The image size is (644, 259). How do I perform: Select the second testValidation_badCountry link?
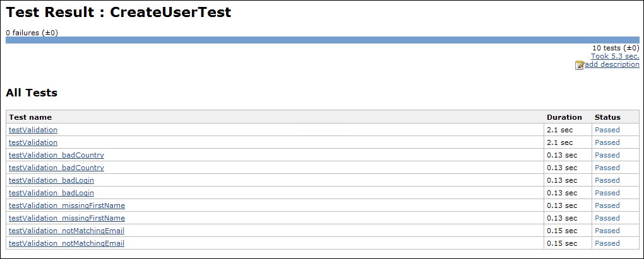pyautogui.click(x=56, y=168)
